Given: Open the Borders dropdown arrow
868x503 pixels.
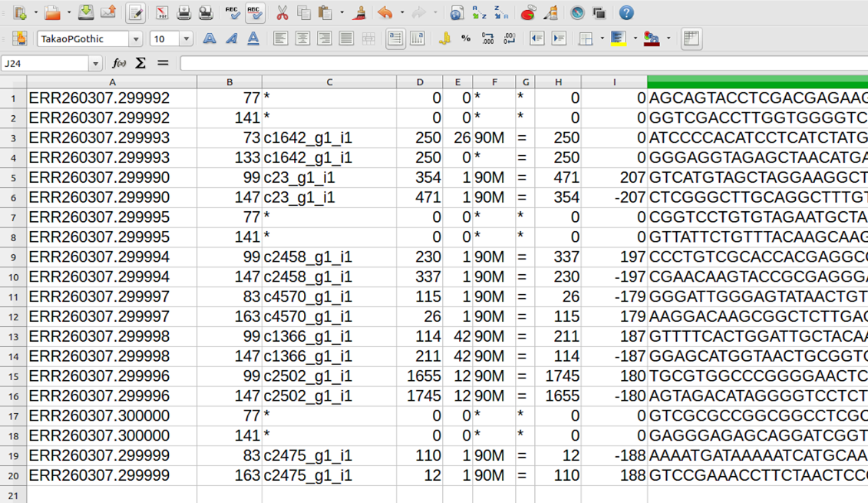Looking at the screenshot, I should pos(602,38).
